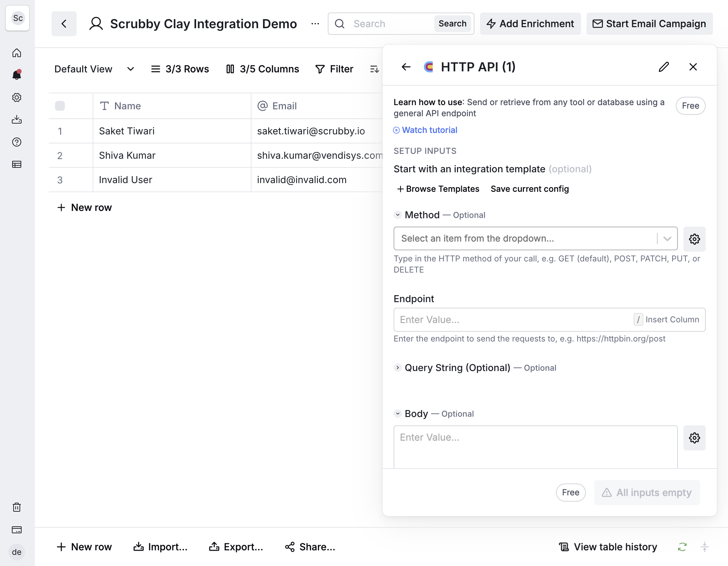Open the sidebar help question-mark icon

coord(17,142)
